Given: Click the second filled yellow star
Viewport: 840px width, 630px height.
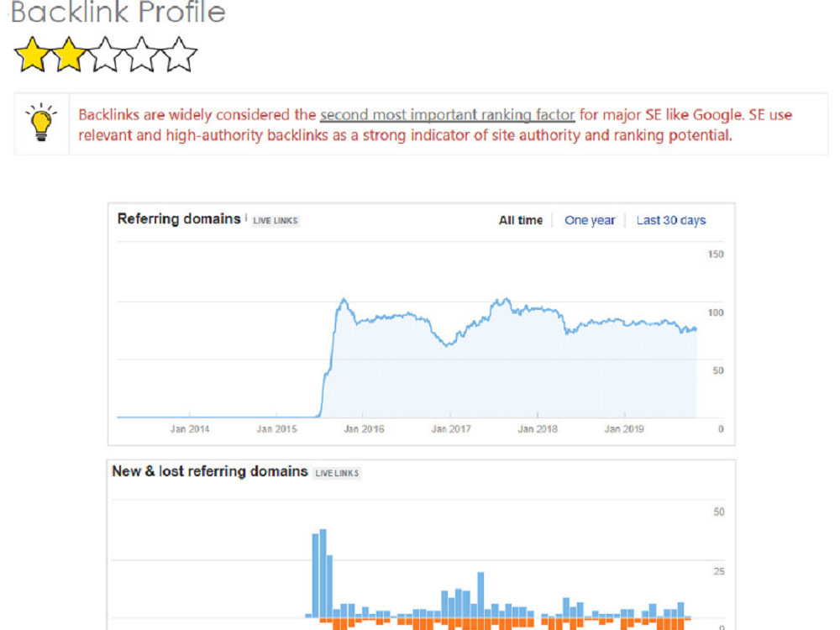Looking at the screenshot, I should (69, 54).
